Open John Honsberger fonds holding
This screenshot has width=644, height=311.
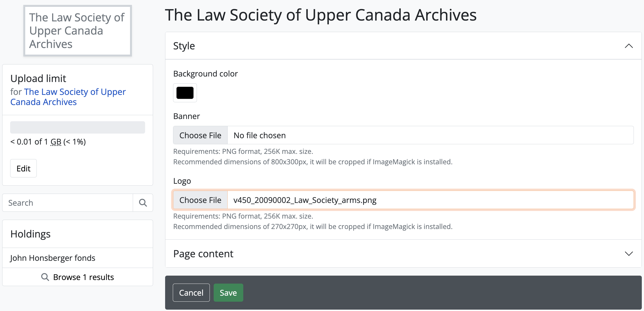click(53, 258)
